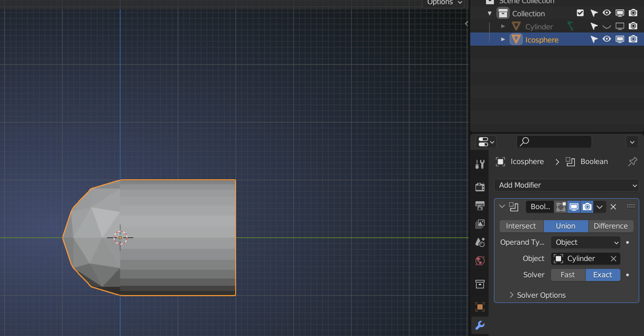Hide the Collection in viewport

click(607, 13)
